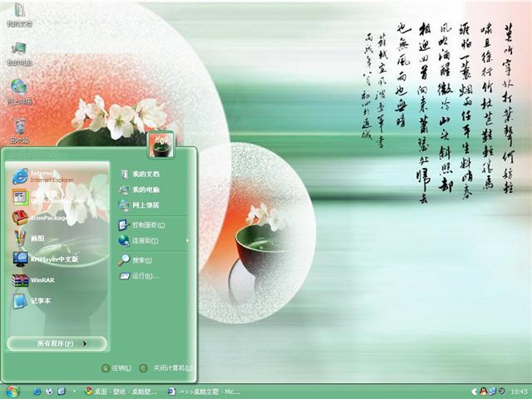Expand the 连接到 (Connect To) submenu
532x399 pixels.
(x=152, y=240)
